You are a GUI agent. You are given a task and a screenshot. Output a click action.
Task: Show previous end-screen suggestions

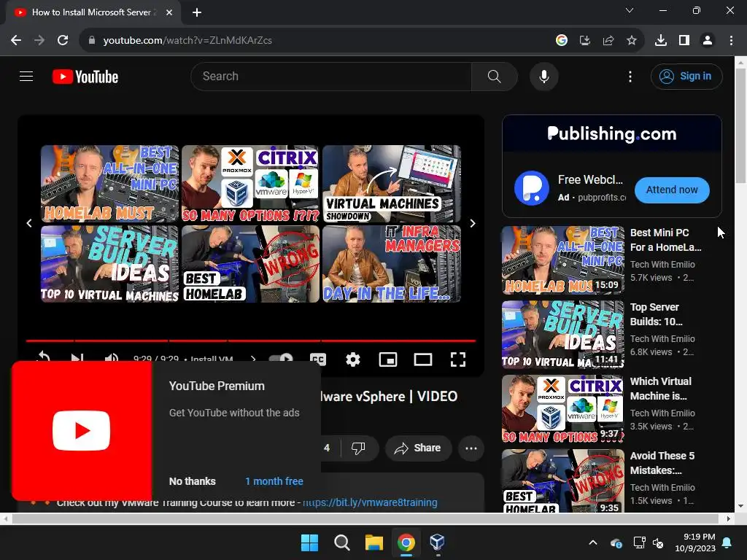(x=29, y=223)
